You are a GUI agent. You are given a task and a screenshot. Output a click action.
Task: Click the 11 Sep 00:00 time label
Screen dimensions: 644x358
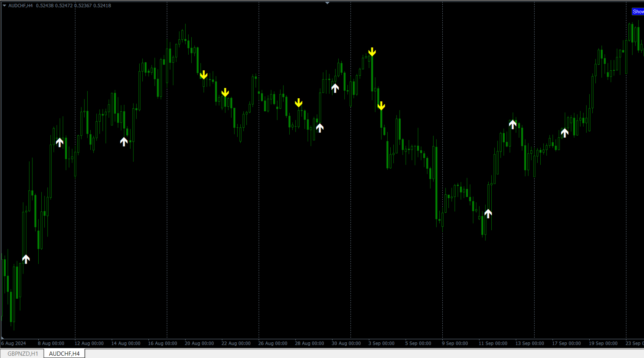pos(493,343)
